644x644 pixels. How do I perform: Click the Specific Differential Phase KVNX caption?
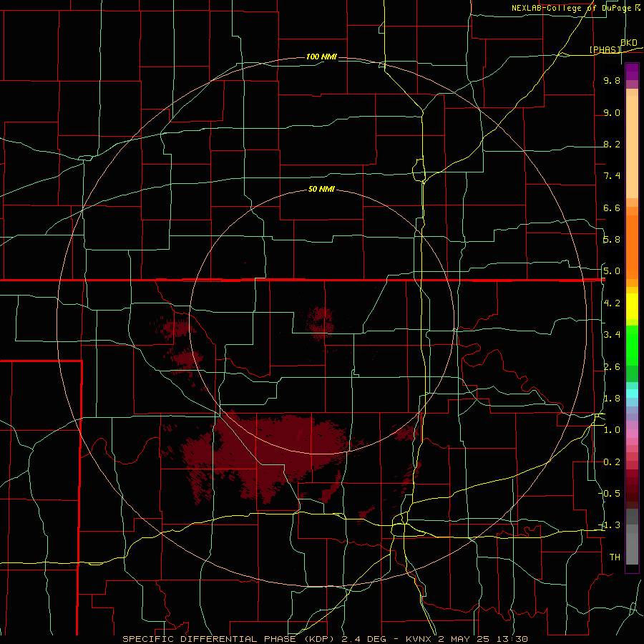click(x=325, y=639)
